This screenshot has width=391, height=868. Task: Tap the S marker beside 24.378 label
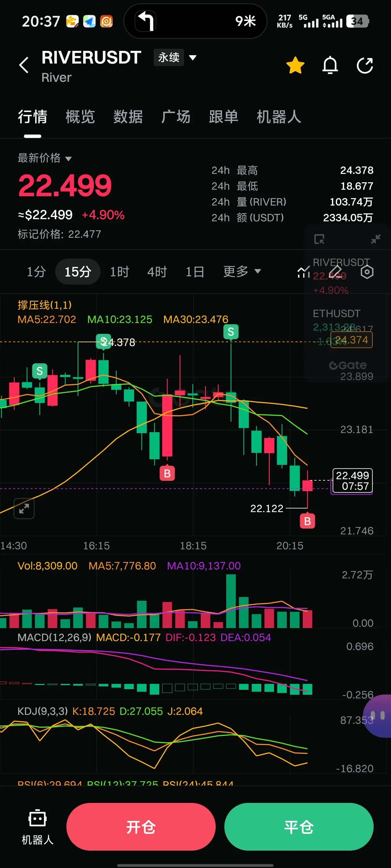point(103,341)
